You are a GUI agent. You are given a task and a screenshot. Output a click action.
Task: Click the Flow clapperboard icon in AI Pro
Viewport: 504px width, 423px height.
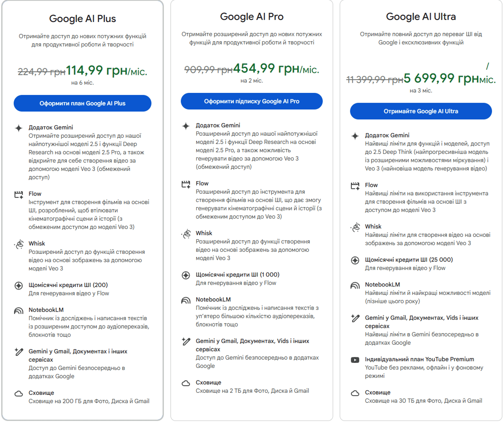pyautogui.click(x=186, y=184)
